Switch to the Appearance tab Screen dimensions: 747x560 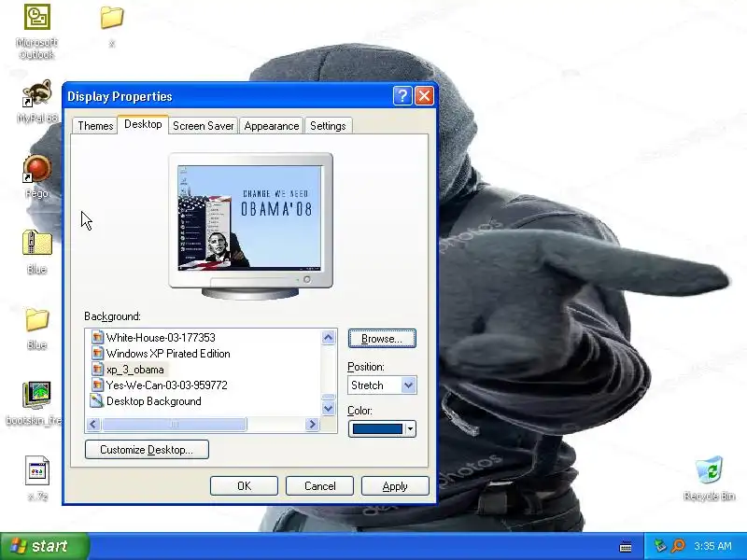[272, 126]
